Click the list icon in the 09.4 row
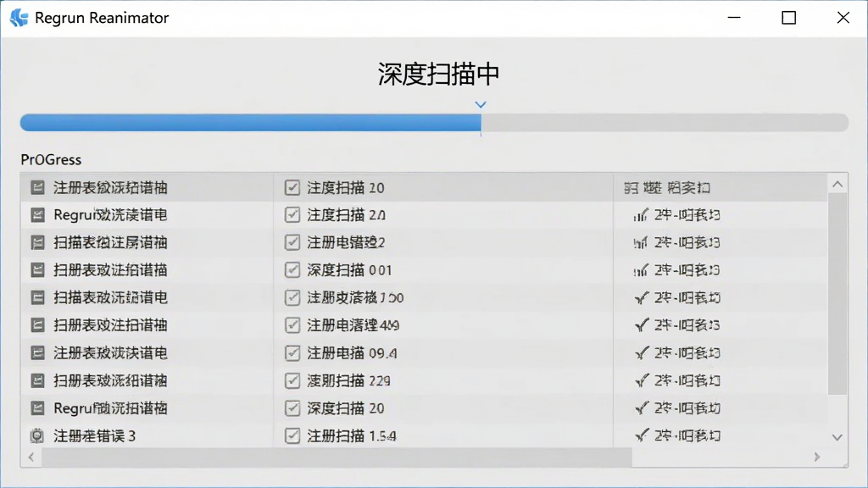Screen dimensions: 868x488 pos(37,352)
